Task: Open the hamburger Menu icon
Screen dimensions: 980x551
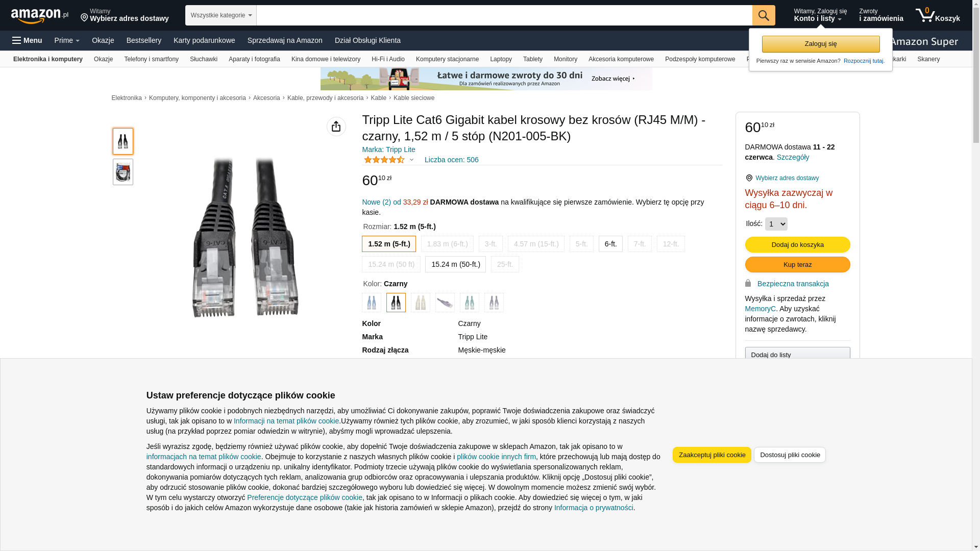Action: point(17,40)
